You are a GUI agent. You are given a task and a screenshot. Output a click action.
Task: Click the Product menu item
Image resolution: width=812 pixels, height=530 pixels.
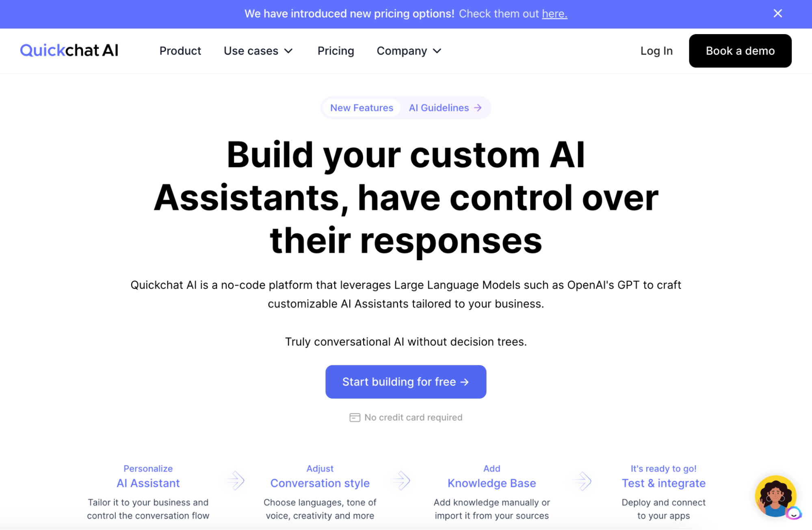coord(180,50)
